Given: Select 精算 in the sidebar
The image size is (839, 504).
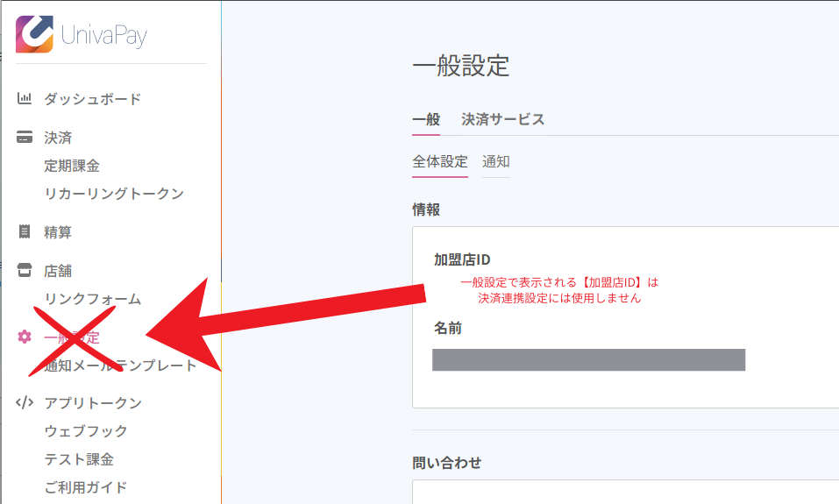Looking at the screenshot, I should (58, 232).
